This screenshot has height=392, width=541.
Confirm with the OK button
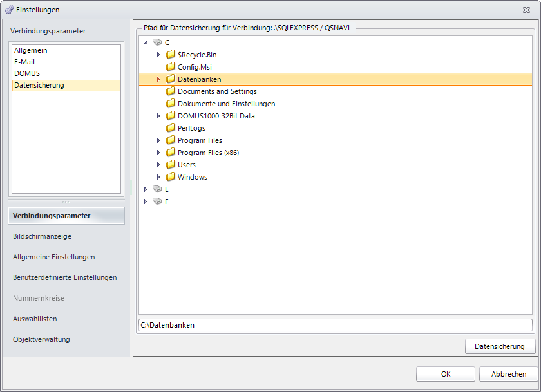point(446,374)
